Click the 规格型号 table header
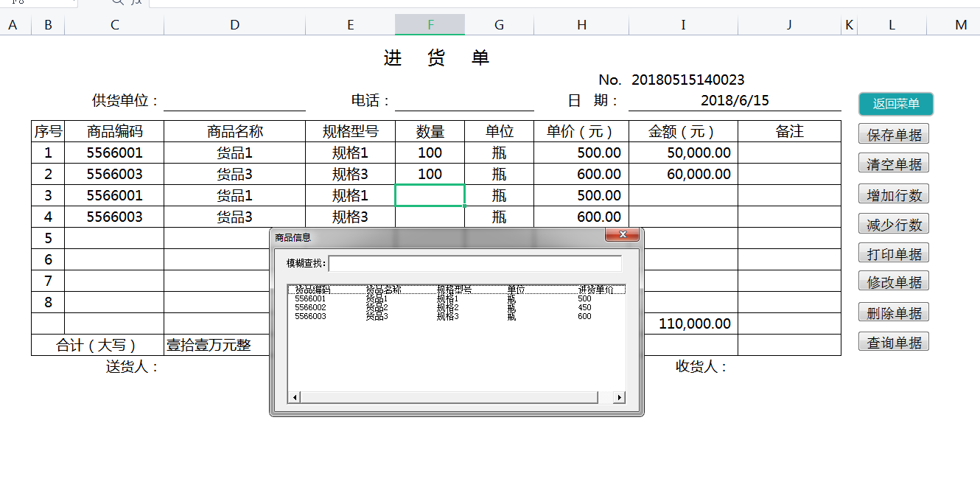 pyautogui.click(x=351, y=131)
